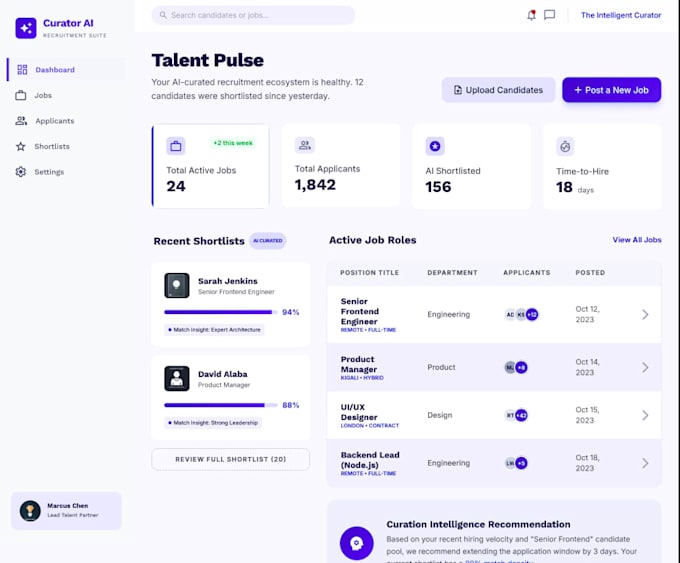
Task: Click Sarah Jenkins avatar
Action: [177, 285]
